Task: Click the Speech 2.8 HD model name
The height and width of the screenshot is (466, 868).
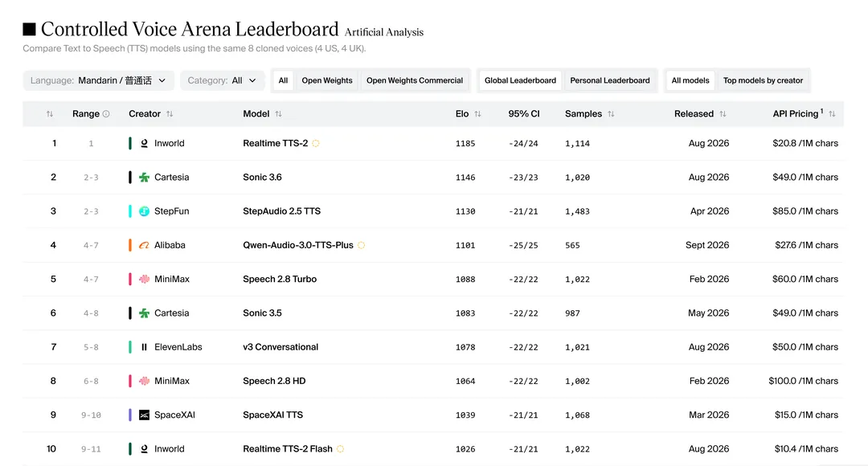Action: click(274, 381)
